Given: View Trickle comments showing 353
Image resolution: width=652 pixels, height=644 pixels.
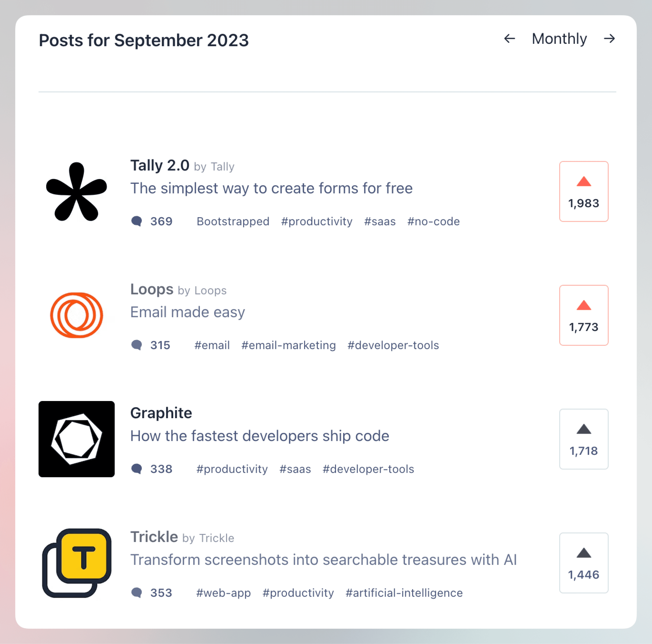Looking at the screenshot, I should click(152, 593).
